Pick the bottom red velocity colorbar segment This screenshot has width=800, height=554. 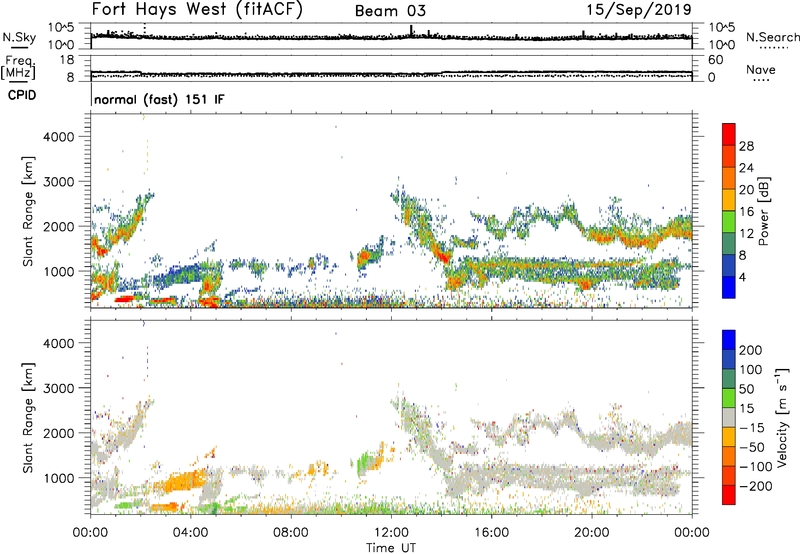(x=729, y=495)
